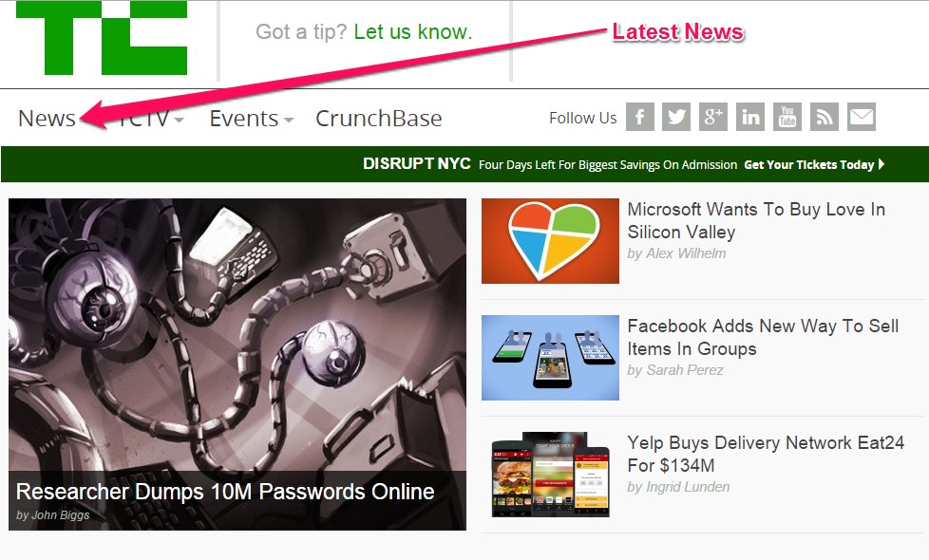The image size is (929, 560).
Task: Visit the LinkedIn follow icon
Action: (750, 117)
